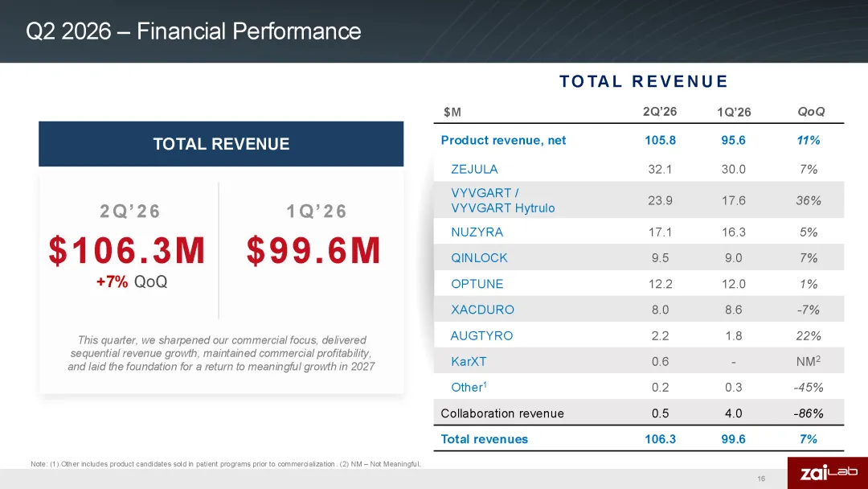
Task: Click the 1Q'26 table column header
Action: click(734, 112)
